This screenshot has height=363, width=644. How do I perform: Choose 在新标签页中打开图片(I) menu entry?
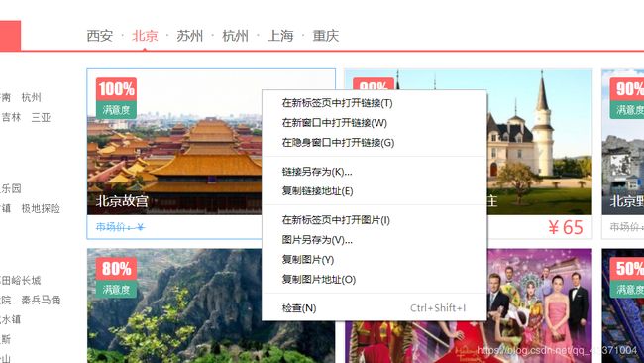(x=375, y=220)
